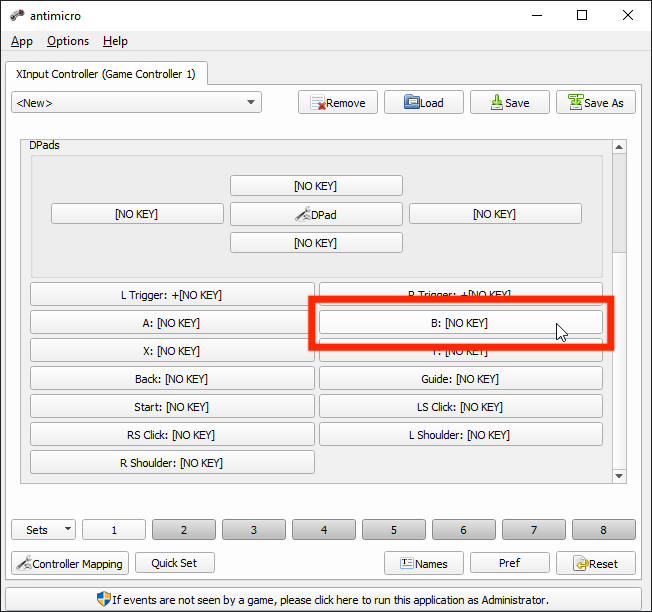Viewport: 652px width, 612px height.
Task: Switch to set 2
Action: pyautogui.click(x=184, y=530)
